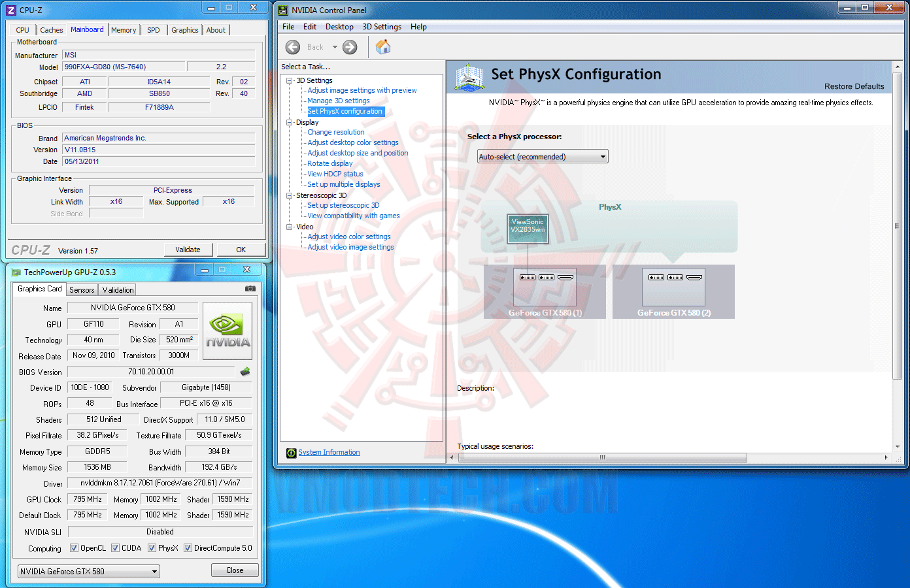Open the 3D Settings menu in the menu bar

[x=382, y=27]
